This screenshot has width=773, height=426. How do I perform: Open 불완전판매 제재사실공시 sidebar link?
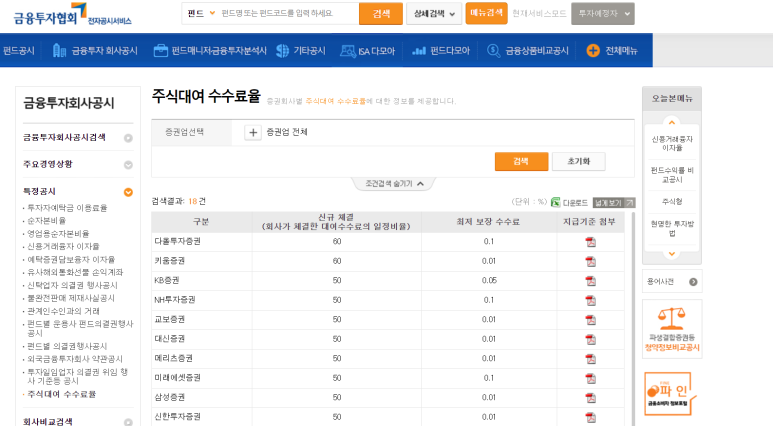pyautogui.click(x=71, y=298)
